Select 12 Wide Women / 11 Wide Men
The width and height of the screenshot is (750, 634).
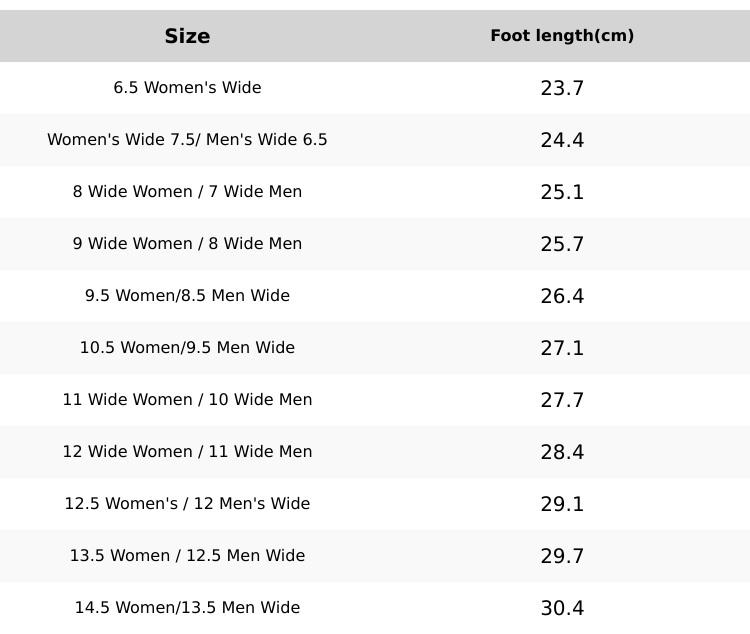tap(187, 452)
